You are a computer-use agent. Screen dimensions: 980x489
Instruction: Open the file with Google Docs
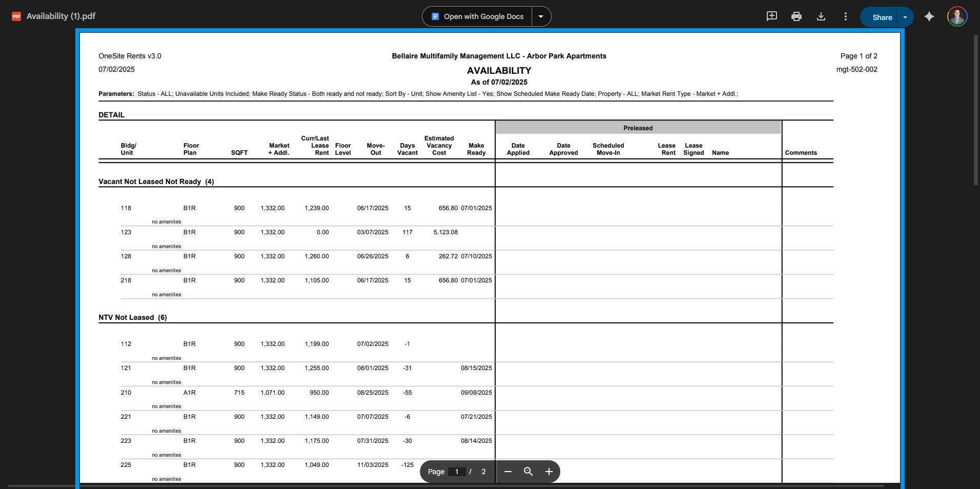[477, 16]
